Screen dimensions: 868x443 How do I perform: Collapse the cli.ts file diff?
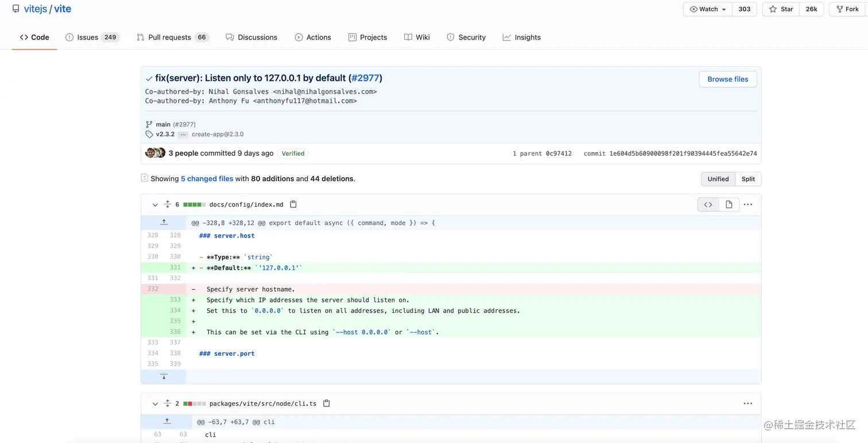pyautogui.click(x=155, y=404)
